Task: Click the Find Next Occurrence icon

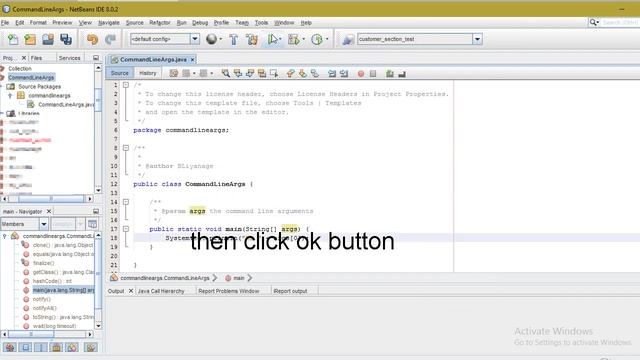Action: [250, 73]
